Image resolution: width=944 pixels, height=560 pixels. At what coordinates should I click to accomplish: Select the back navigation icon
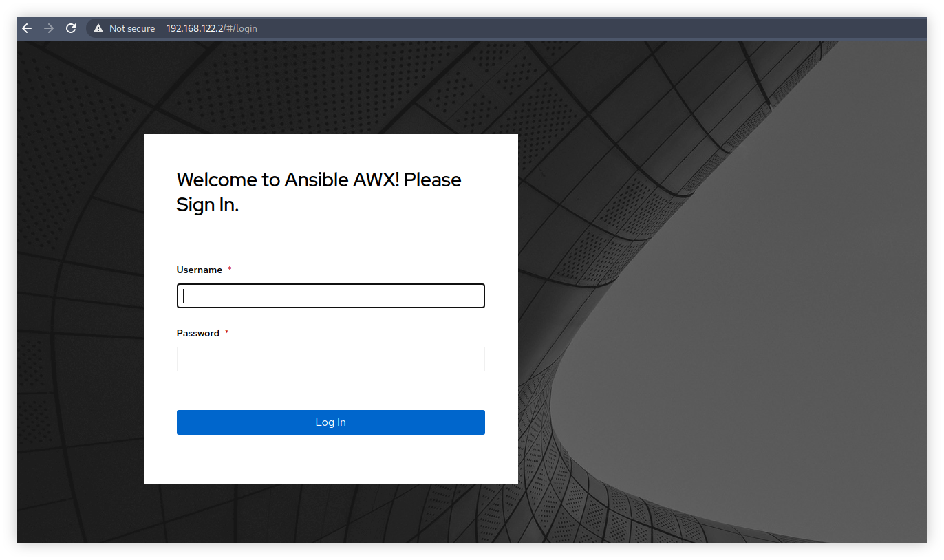tap(26, 28)
